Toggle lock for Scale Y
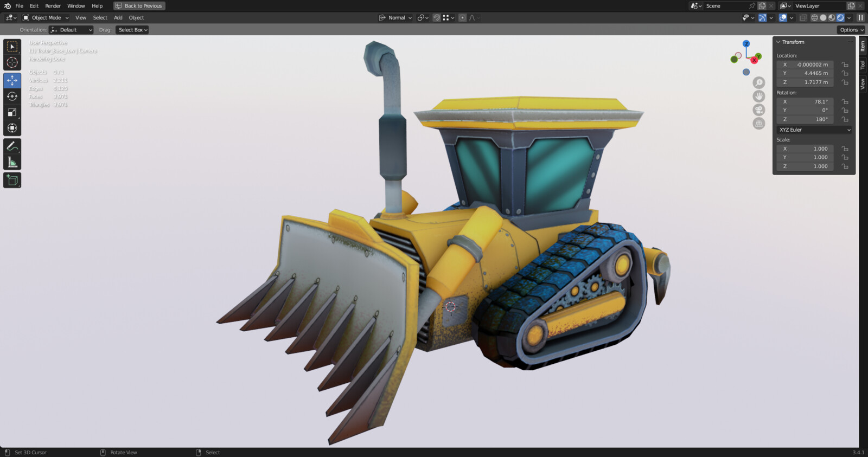Screen dimensions: 868x457 click(x=845, y=157)
